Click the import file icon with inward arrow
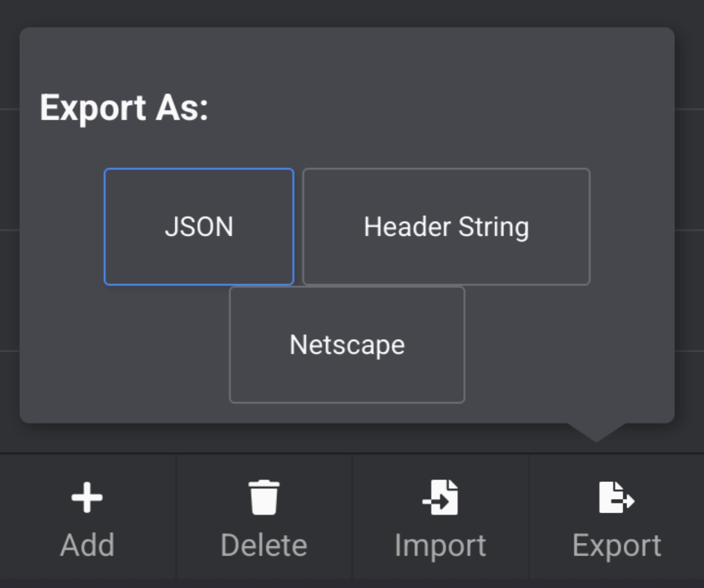This screenshot has width=704, height=588. coord(441,497)
